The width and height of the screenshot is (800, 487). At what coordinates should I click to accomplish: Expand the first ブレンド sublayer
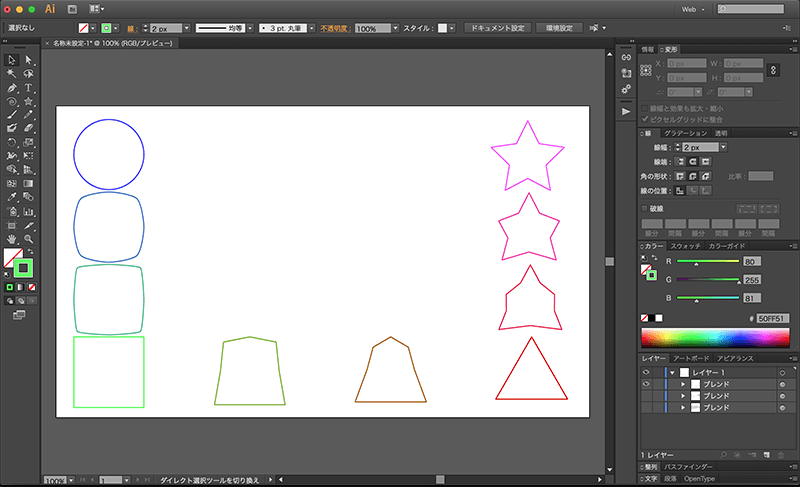pyautogui.click(x=683, y=385)
